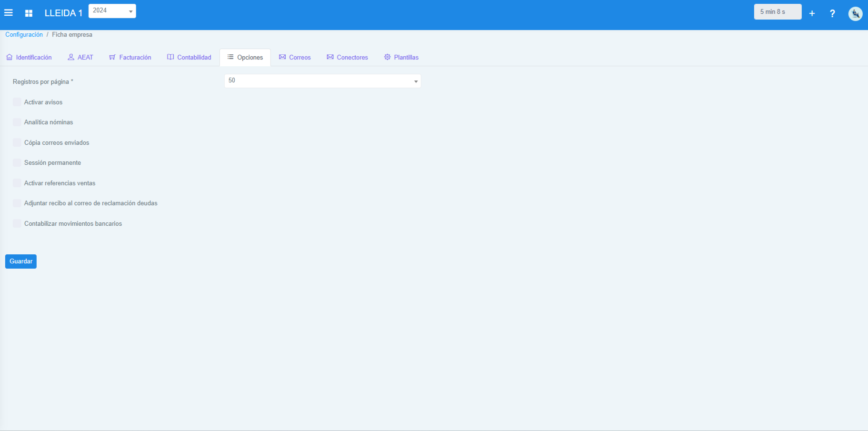Tick the Analítica nóminas checkbox

(x=17, y=122)
